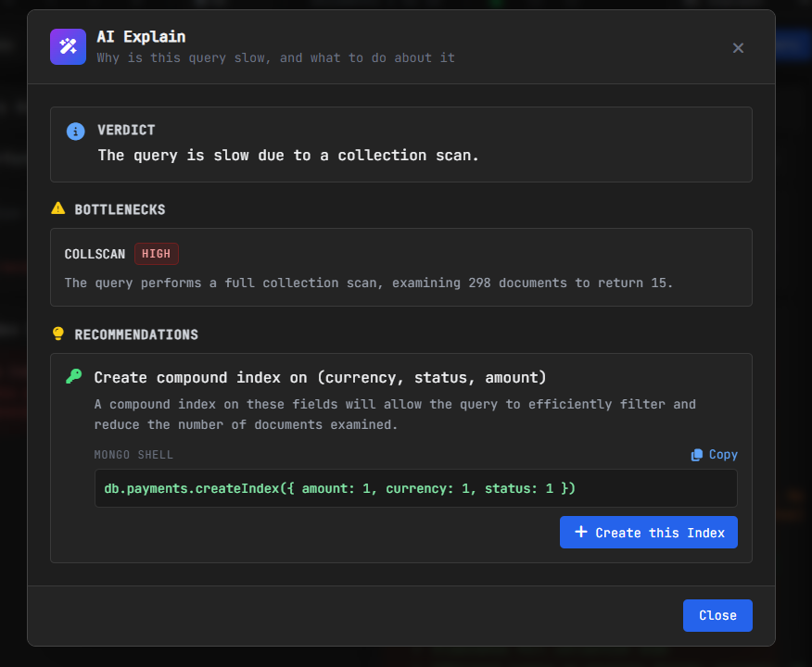Click the HIGH severity badge
Screen dimensions: 812x667
click(157, 254)
